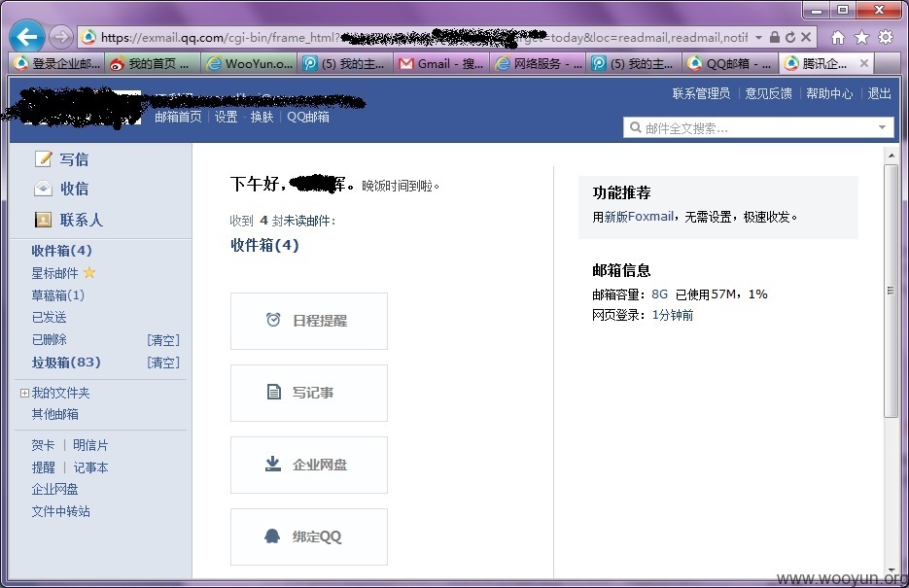This screenshot has height=588, width=909.
Task: Switch to the QQ邮箱 tab
Action: 730,63
